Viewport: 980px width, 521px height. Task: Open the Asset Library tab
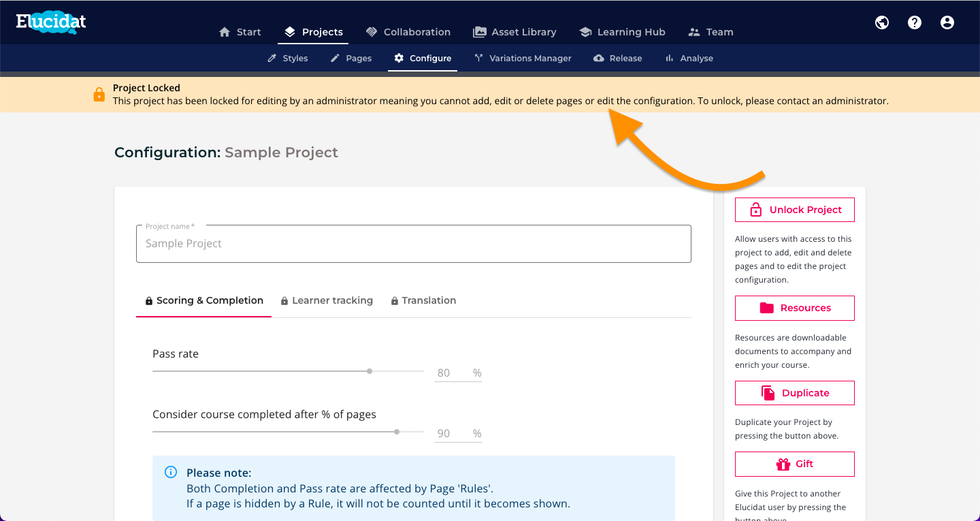click(x=514, y=32)
